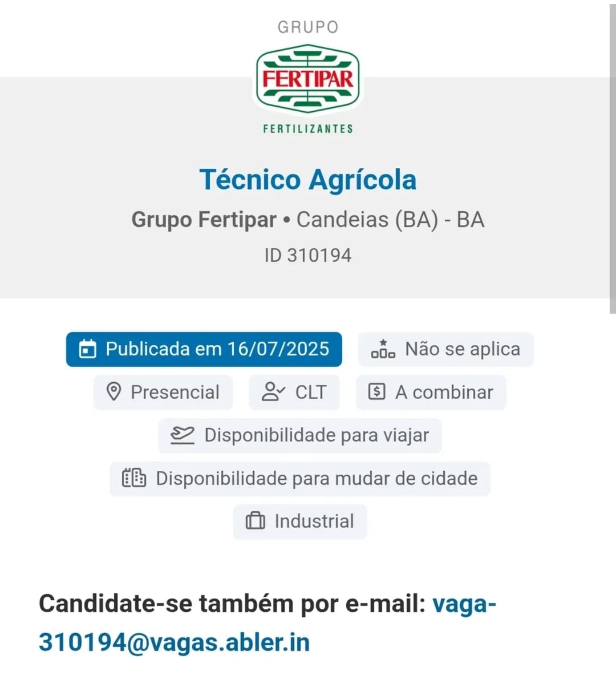Click the briefcase icon beside Industrial

click(x=256, y=521)
